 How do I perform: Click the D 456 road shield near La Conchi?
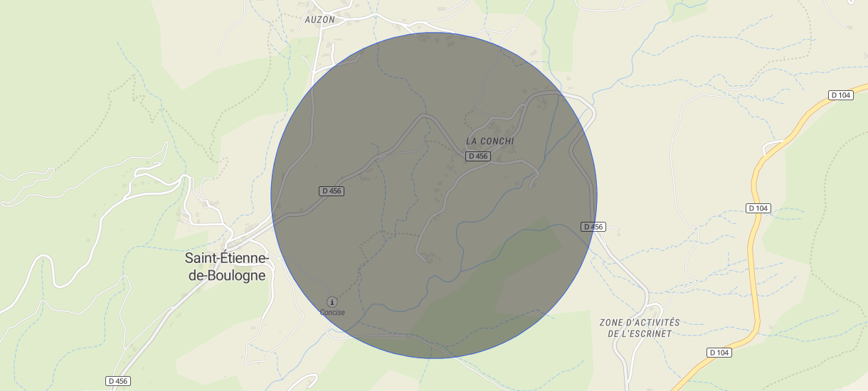[x=479, y=156]
